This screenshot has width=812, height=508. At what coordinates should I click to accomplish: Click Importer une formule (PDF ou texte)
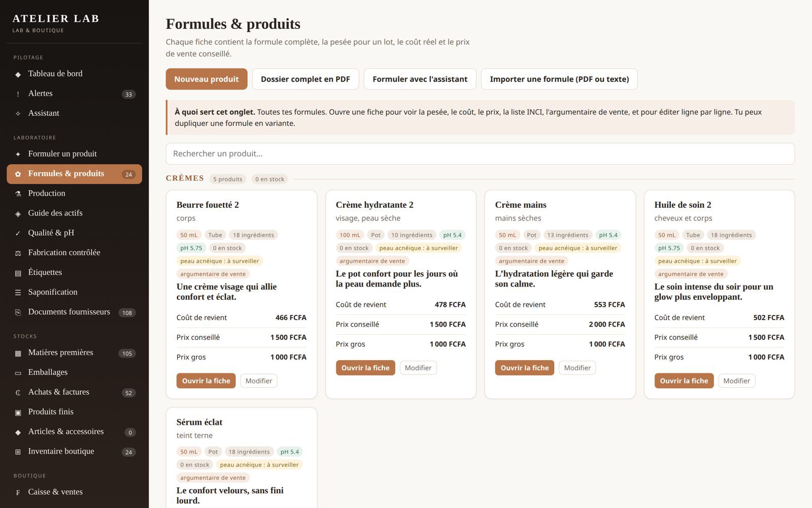559,79
